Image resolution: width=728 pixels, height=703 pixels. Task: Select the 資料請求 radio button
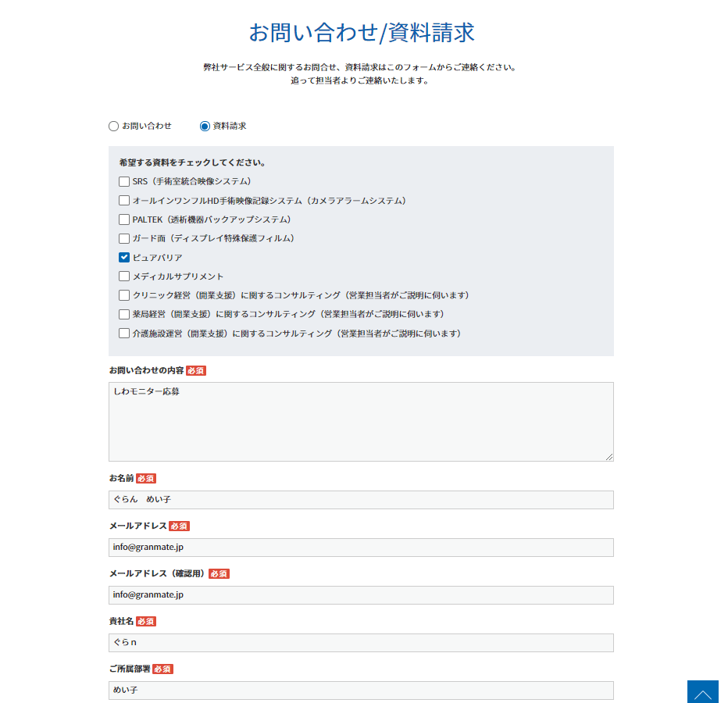(x=205, y=126)
